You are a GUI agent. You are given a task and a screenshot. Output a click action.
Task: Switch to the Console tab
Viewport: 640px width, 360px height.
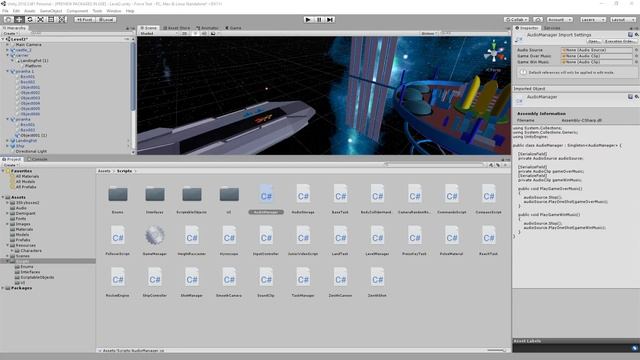[37, 159]
